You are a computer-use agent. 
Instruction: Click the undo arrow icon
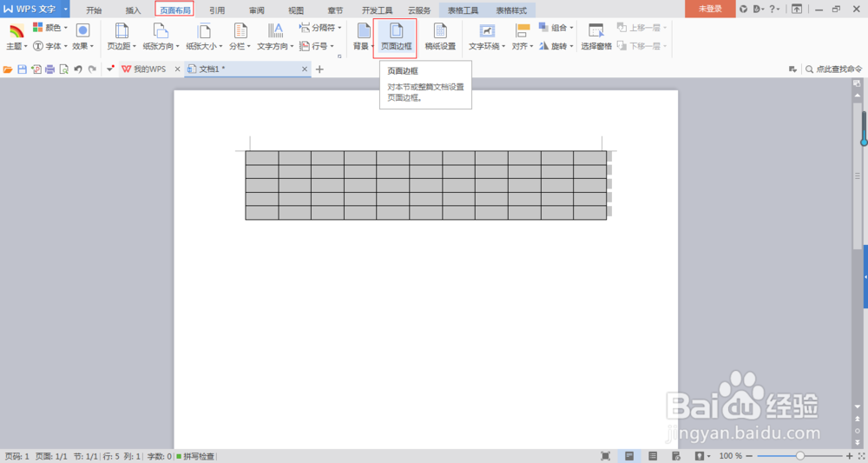78,69
